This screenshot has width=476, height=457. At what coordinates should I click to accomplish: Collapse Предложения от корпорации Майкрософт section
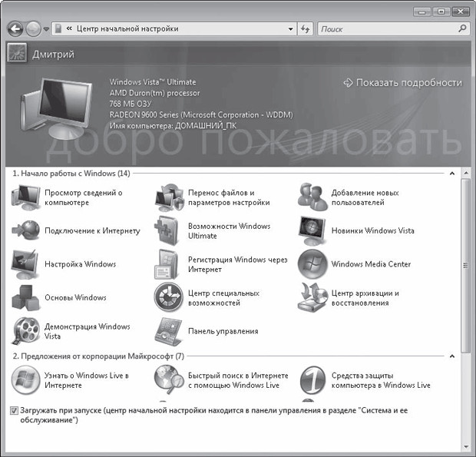[x=452, y=356]
